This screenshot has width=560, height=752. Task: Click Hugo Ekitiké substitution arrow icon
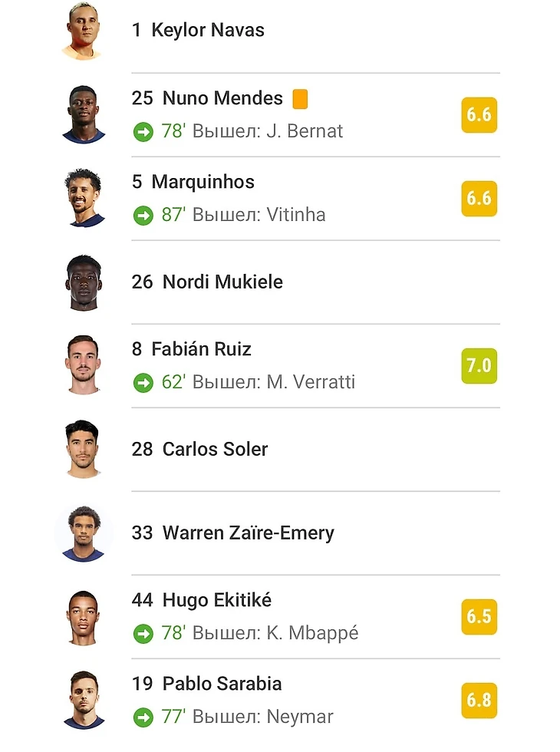click(x=143, y=633)
